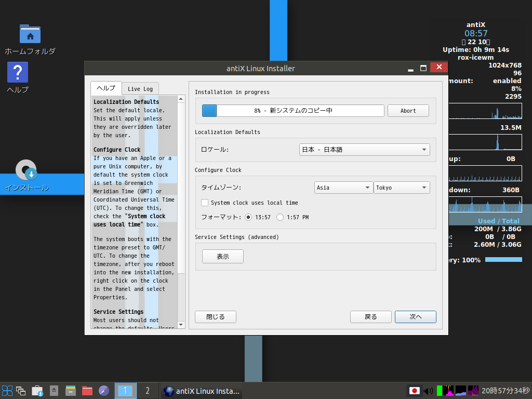Launch the package installer briefcase icon

(37, 391)
